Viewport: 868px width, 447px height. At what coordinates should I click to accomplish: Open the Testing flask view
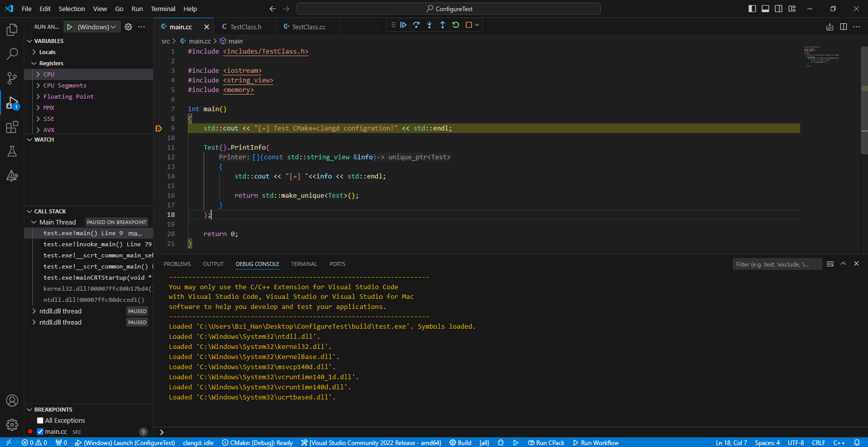[x=12, y=151]
